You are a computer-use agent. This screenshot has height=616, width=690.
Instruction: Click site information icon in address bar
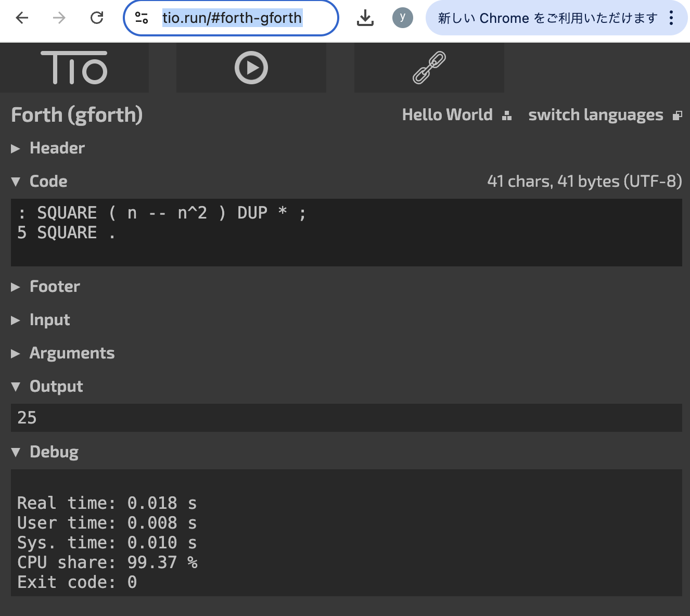click(x=142, y=18)
